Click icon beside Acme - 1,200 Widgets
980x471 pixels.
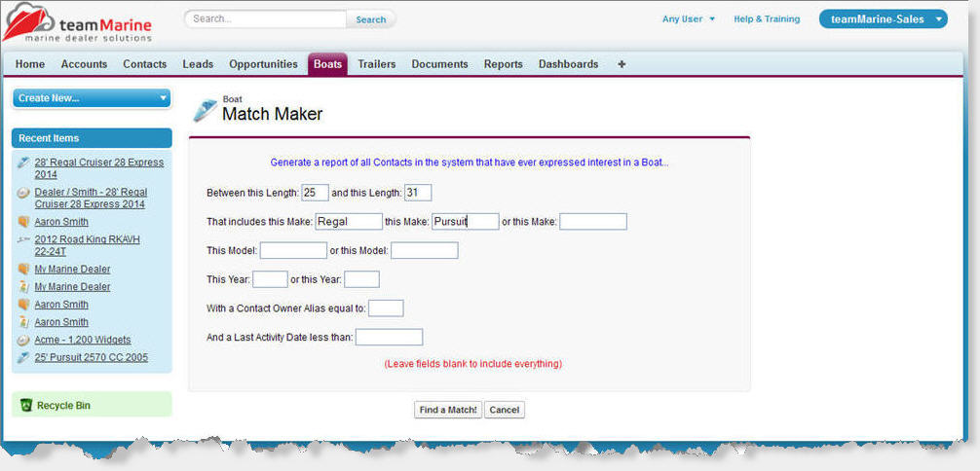click(x=23, y=340)
